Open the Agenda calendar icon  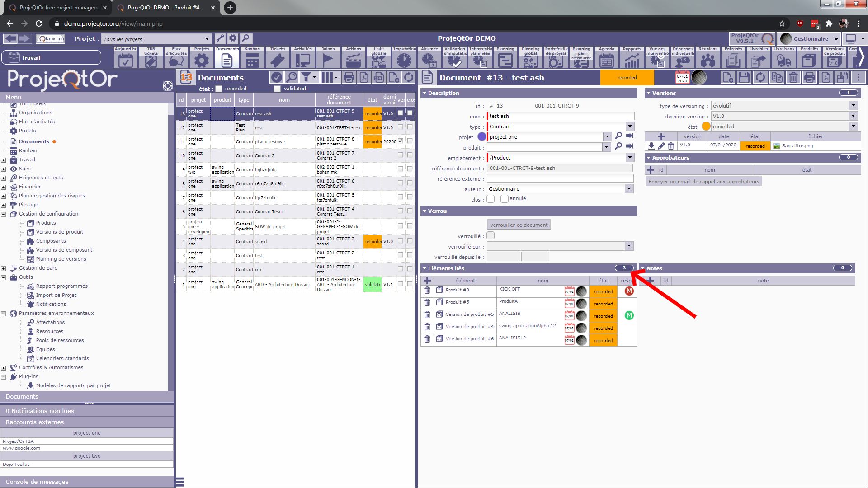pos(606,60)
